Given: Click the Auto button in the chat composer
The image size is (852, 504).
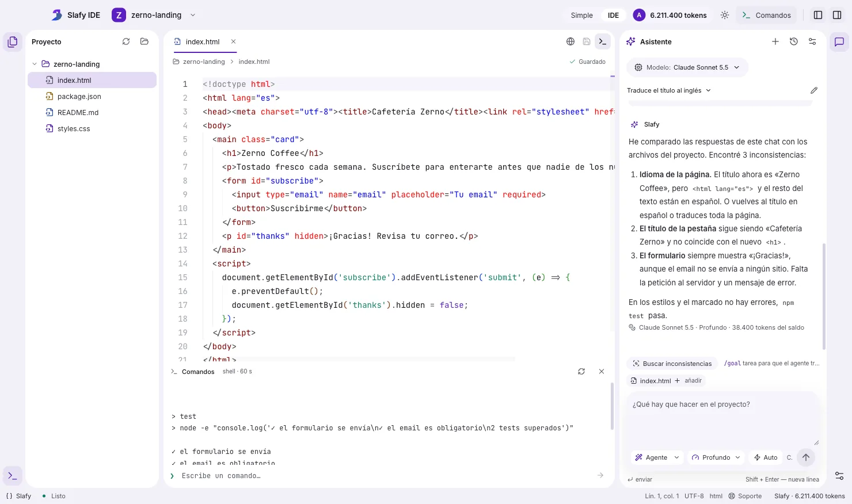Looking at the screenshot, I should click(765, 457).
